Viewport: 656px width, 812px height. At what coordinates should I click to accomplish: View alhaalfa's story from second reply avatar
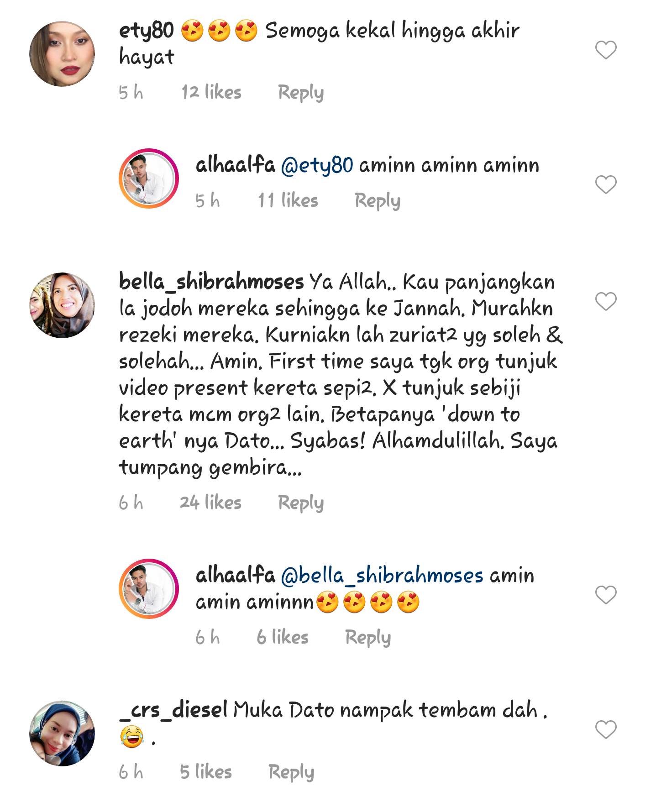(149, 589)
